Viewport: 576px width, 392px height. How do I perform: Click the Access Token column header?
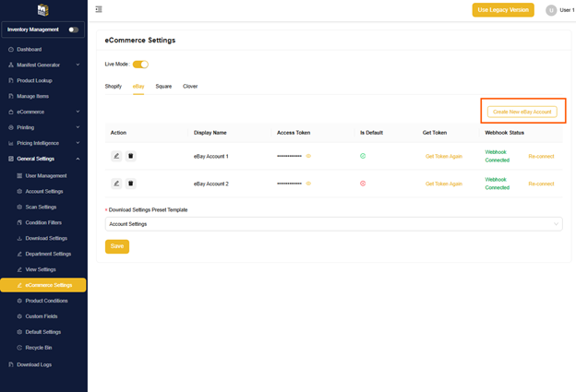294,133
